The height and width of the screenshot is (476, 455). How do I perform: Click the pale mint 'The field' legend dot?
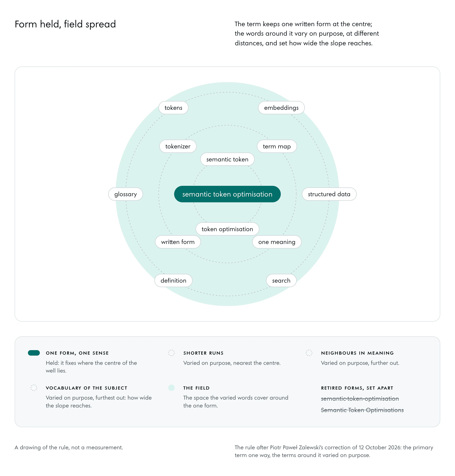[x=172, y=388]
